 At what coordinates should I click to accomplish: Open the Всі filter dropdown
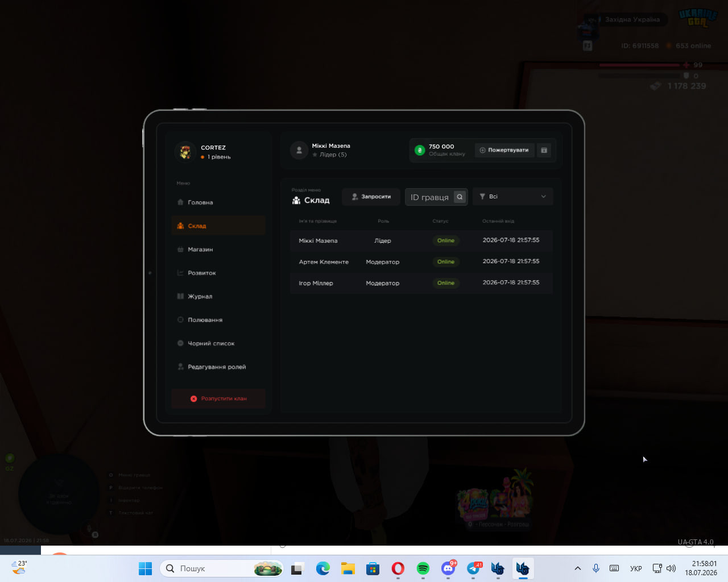point(512,197)
